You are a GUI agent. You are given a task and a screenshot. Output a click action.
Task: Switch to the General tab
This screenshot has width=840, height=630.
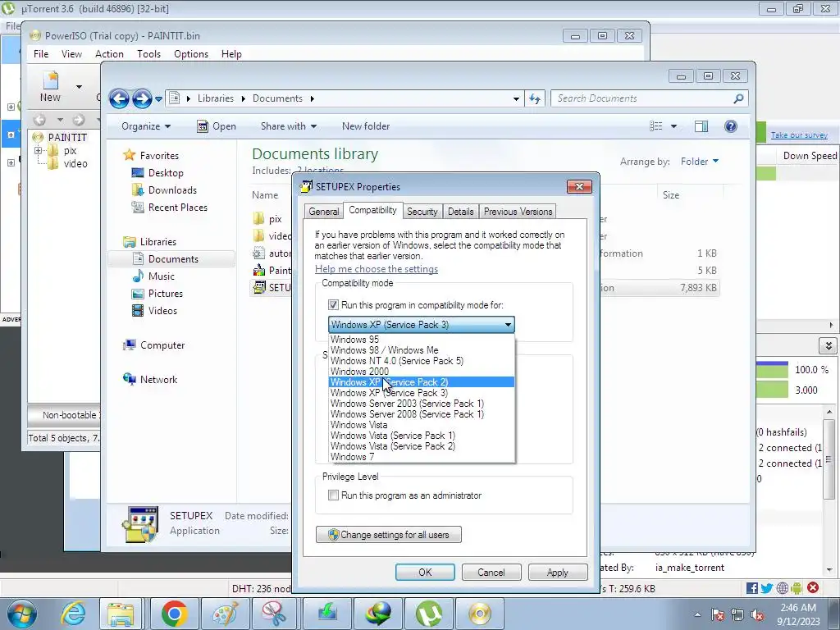323,212
